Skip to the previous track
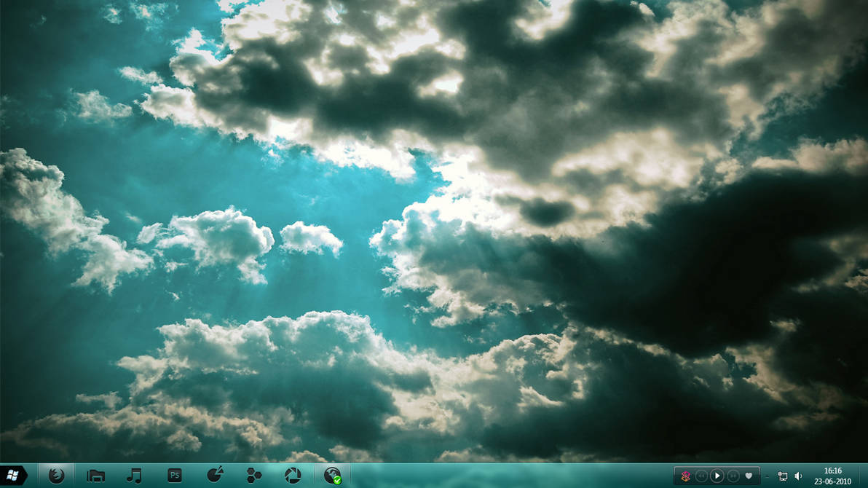 (x=701, y=476)
